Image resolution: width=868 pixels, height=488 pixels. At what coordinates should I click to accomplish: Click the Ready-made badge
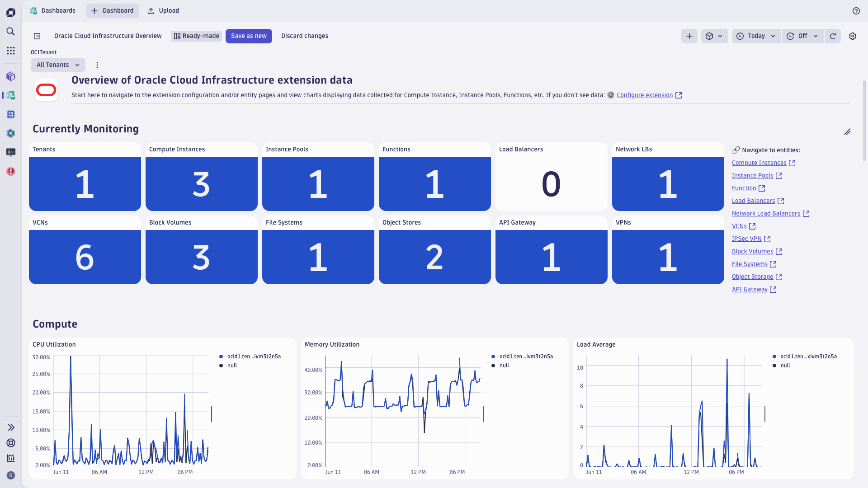pyautogui.click(x=196, y=36)
